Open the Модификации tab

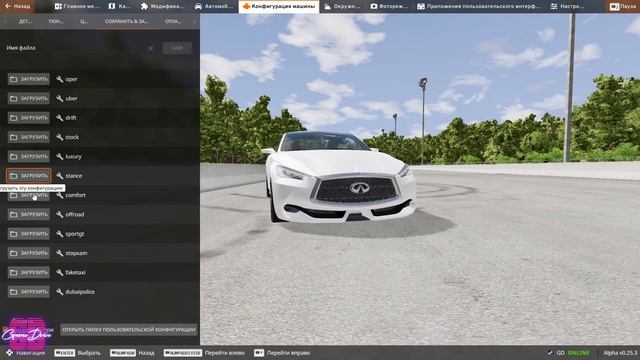tap(162, 6)
